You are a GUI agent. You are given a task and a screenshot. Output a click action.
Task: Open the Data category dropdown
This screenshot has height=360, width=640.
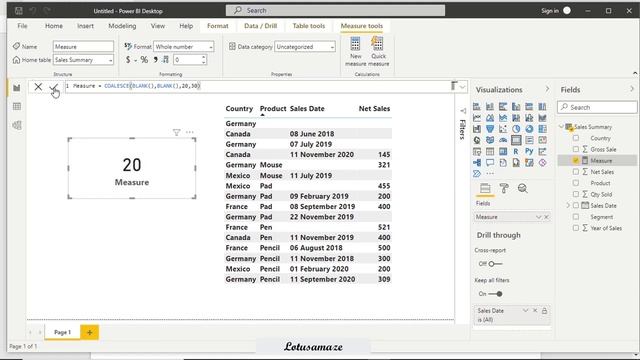coord(305,47)
